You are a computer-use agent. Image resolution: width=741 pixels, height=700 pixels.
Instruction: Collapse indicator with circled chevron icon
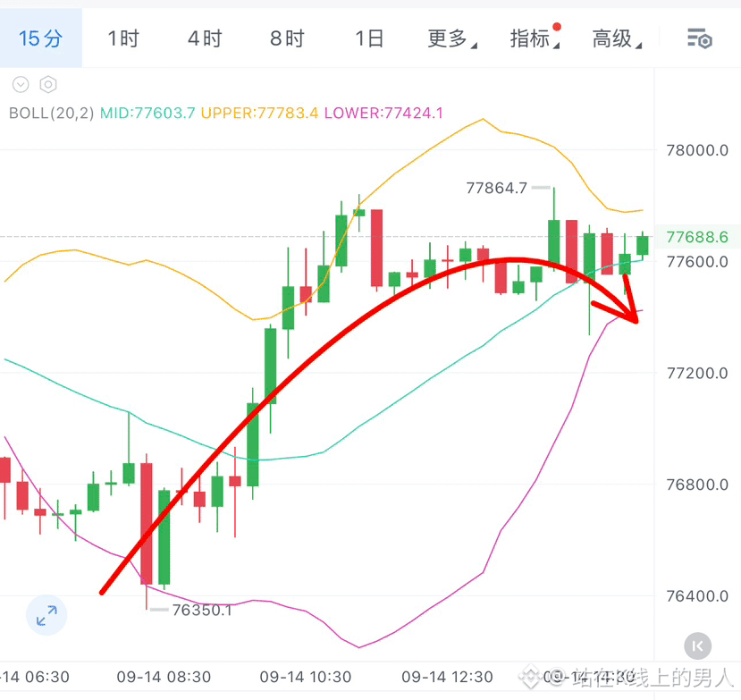pos(21,85)
